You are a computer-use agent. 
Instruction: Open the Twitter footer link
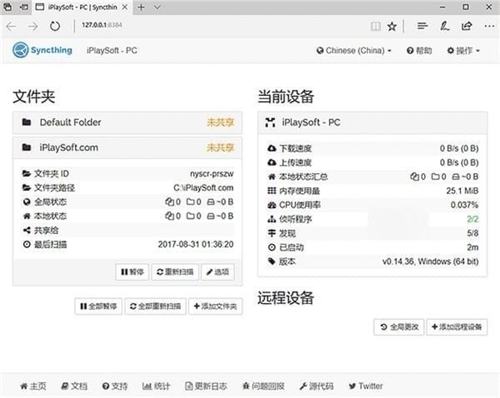(365, 386)
